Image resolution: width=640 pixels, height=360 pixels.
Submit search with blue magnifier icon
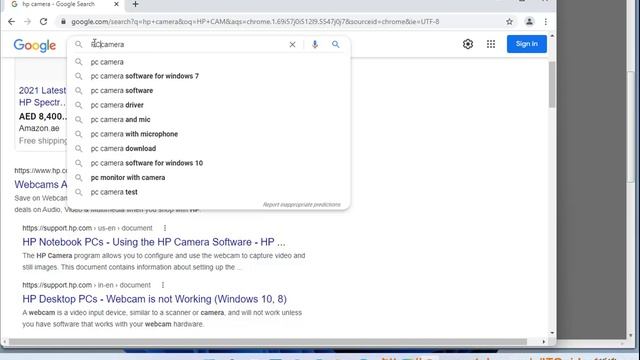(x=336, y=44)
